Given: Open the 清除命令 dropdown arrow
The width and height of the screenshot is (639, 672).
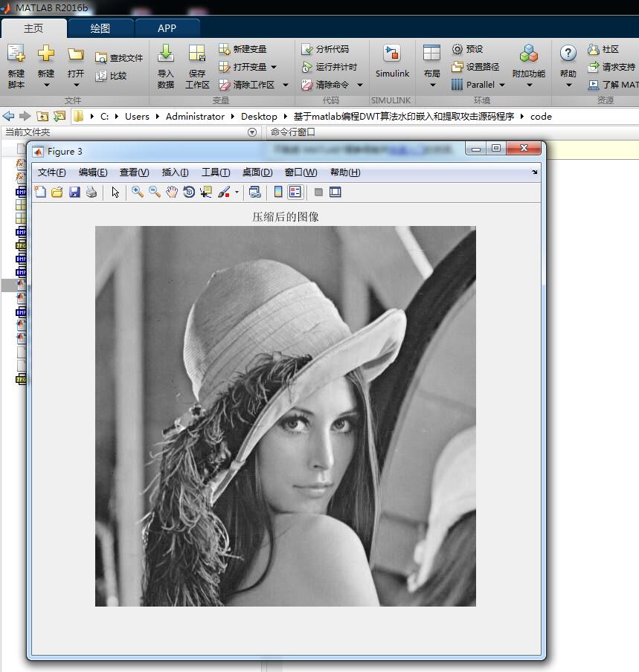Looking at the screenshot, I should (360, 85).
